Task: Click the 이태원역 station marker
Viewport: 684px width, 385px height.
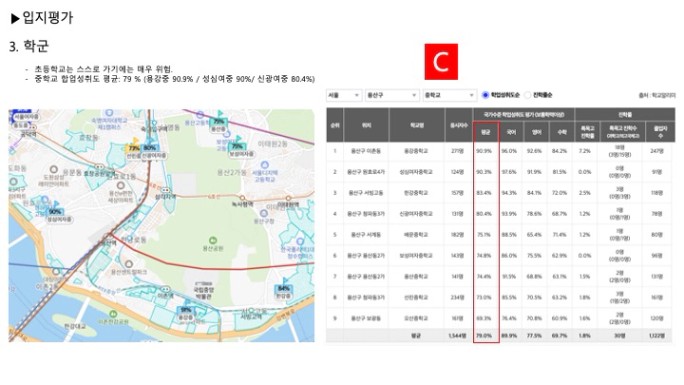Action: click(288, 198)
